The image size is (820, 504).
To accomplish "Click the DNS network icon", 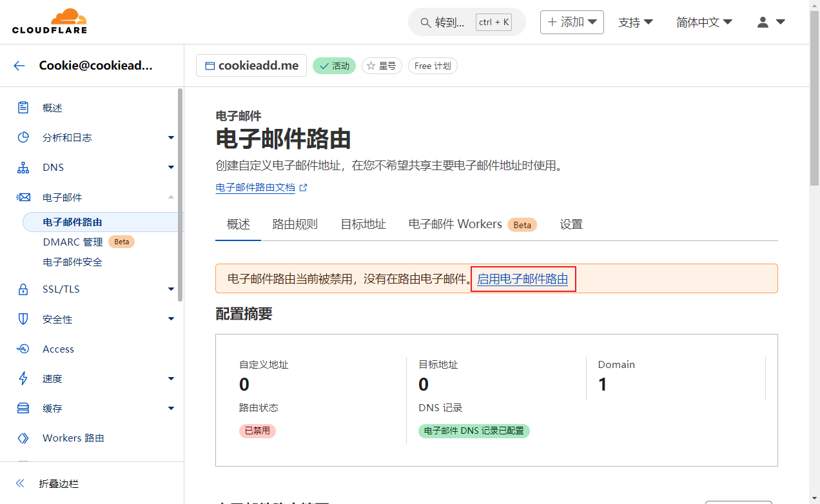I will 23,168.
